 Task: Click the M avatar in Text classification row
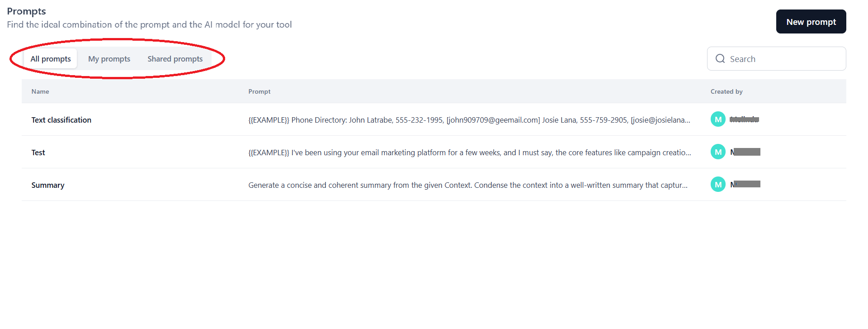[718, 119]
